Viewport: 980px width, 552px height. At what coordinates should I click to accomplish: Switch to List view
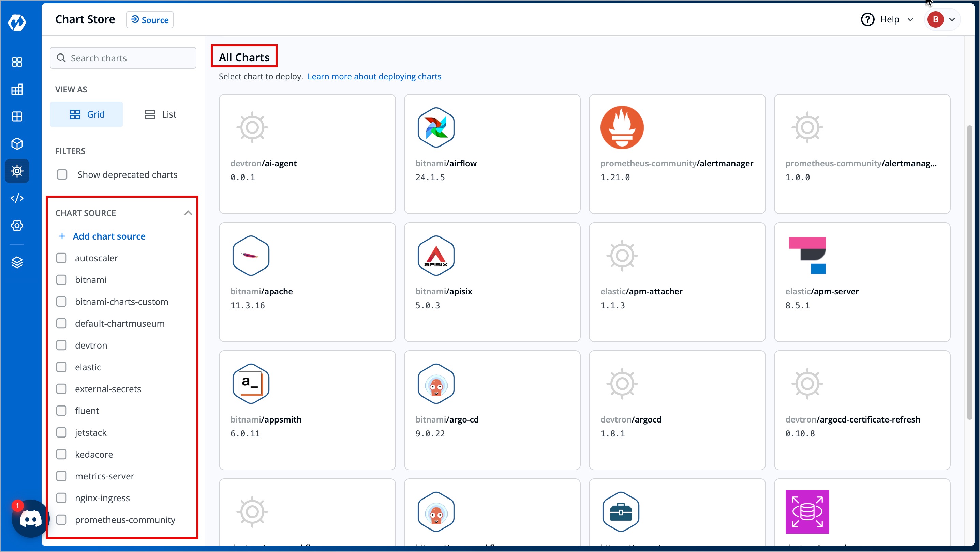pos(160,114)
